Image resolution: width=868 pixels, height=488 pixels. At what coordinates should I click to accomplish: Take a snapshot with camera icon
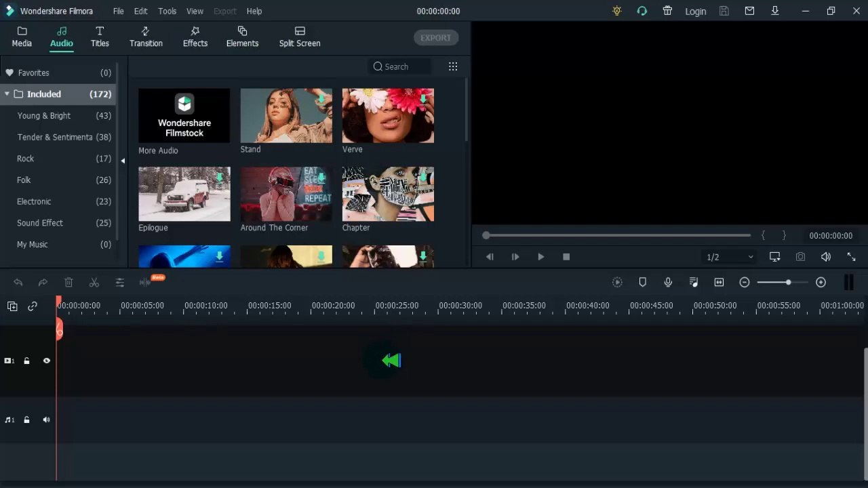click(800, 257)
